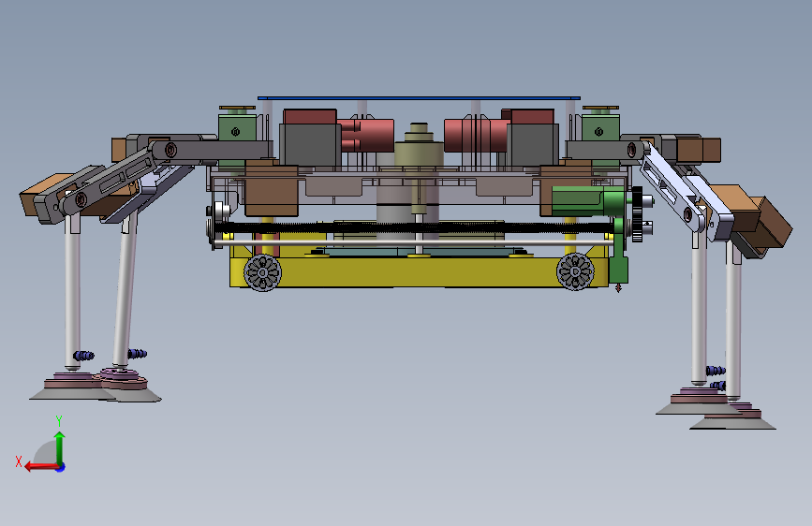Pick the left spoked wheel on the yellow frame
The width and height of the screenshot is (812, 526).
(262, 272)
